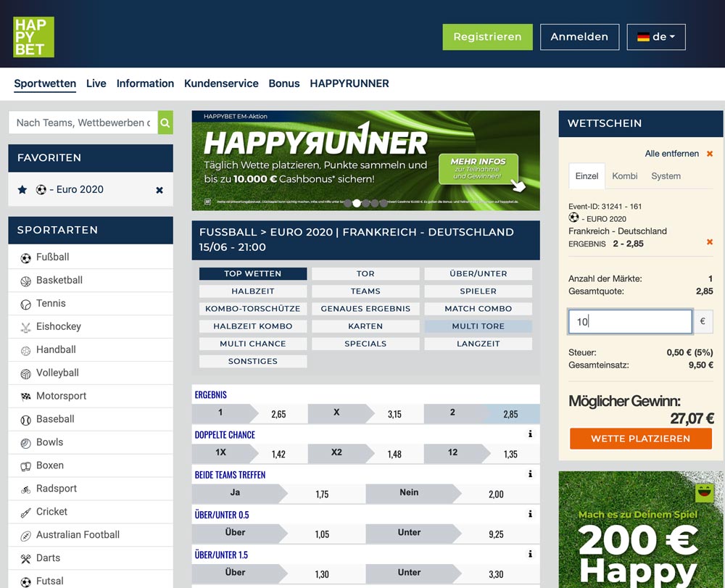Open Kundenservice in the navigation
Viewport: 725px width, 588px height.
click(x=221, y=83)
